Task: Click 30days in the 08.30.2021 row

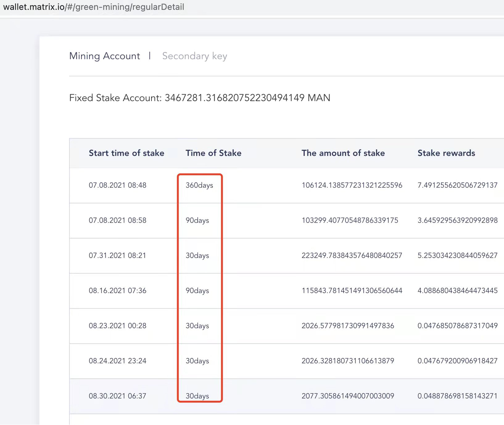Action: click(197, 396)
